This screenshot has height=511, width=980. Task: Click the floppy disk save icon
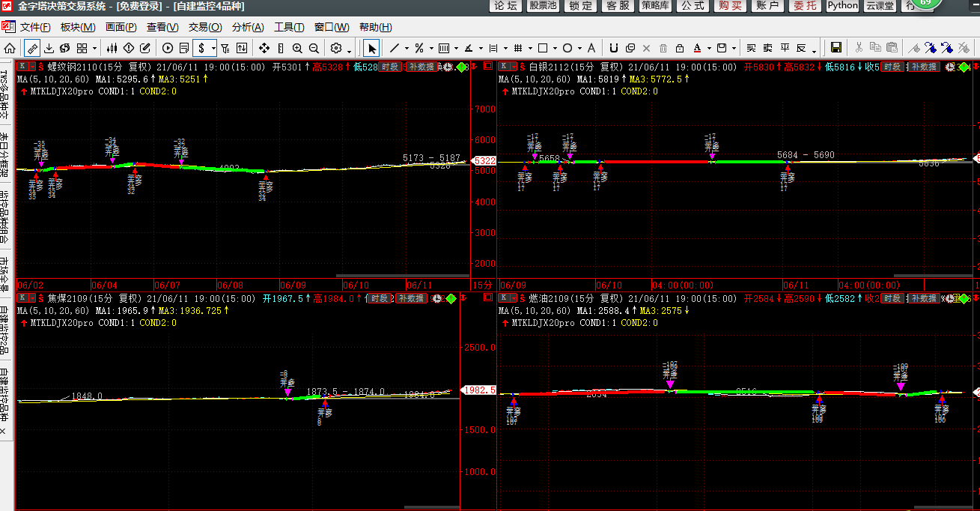tap(836, 48)
